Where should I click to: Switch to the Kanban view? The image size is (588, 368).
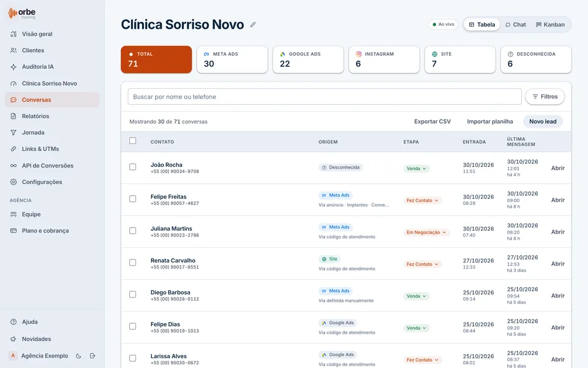coord(550,25)
